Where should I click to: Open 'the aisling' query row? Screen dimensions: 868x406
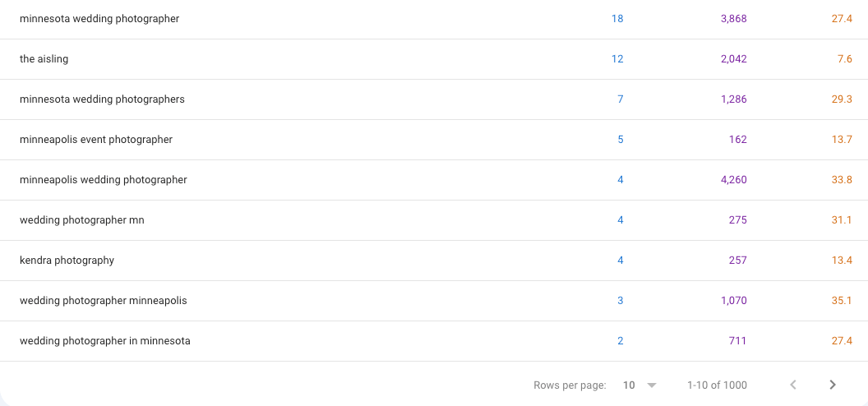[44, 58]
